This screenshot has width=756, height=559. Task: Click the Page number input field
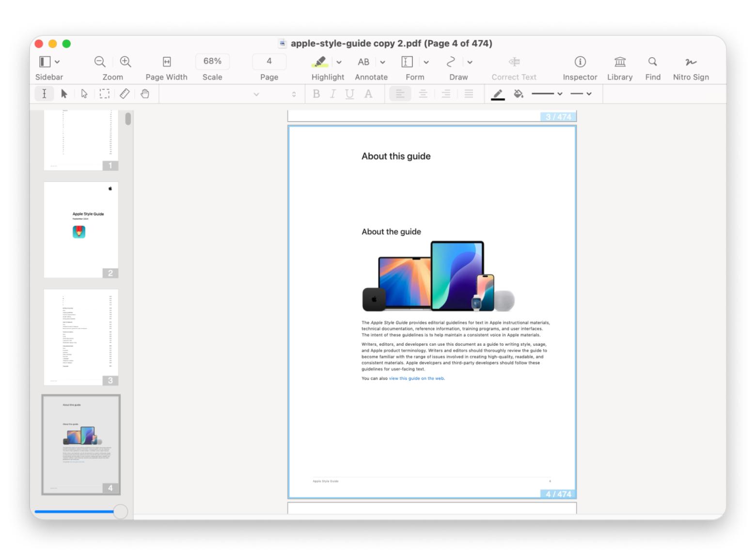click(269, 61)
